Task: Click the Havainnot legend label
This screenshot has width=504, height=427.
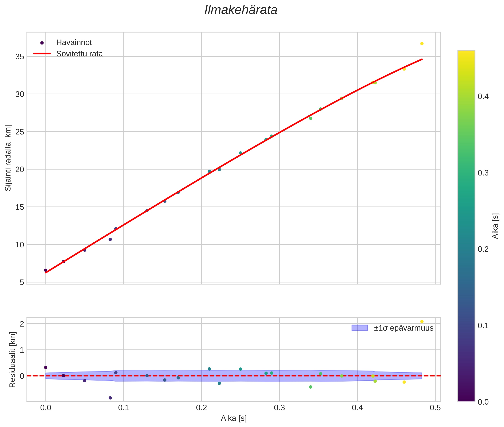Action: tap(74, 43)
